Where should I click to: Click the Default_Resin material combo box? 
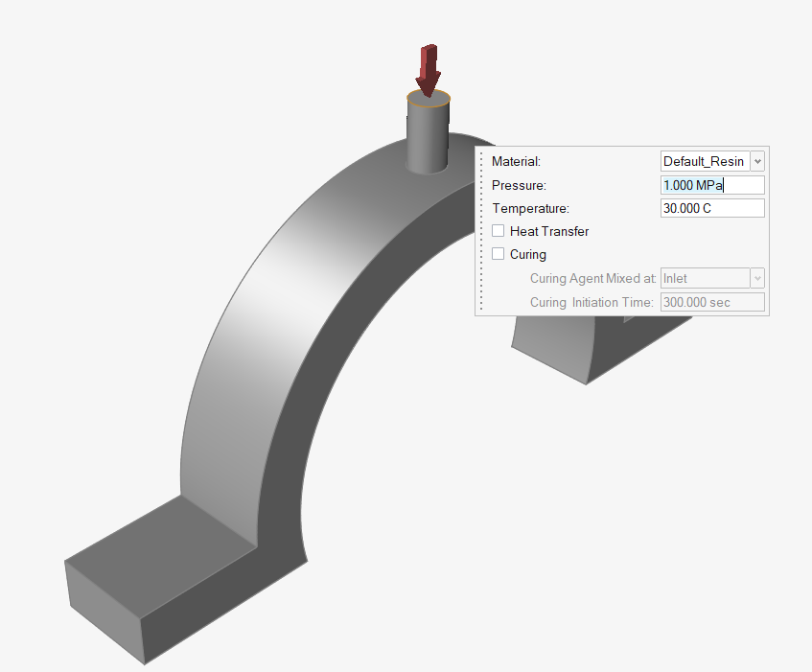click(704, 162)
